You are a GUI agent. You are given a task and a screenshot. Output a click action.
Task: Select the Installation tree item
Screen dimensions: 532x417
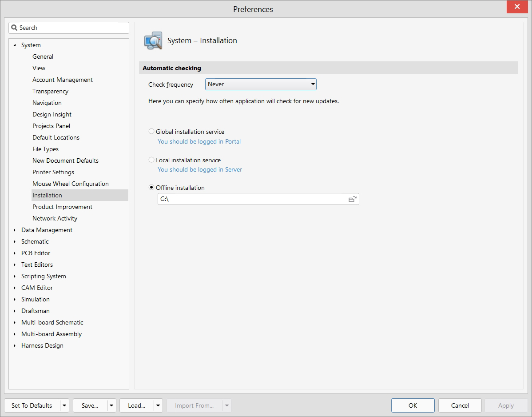[80, 195]
